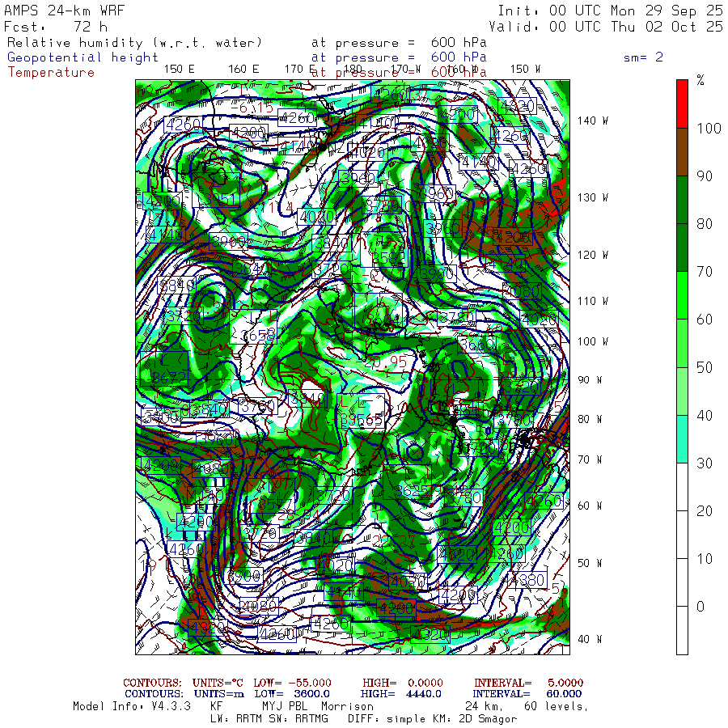Click the red above-100% colorbar segment
This screenshot has height=728, width=728.
pos(682,104)
